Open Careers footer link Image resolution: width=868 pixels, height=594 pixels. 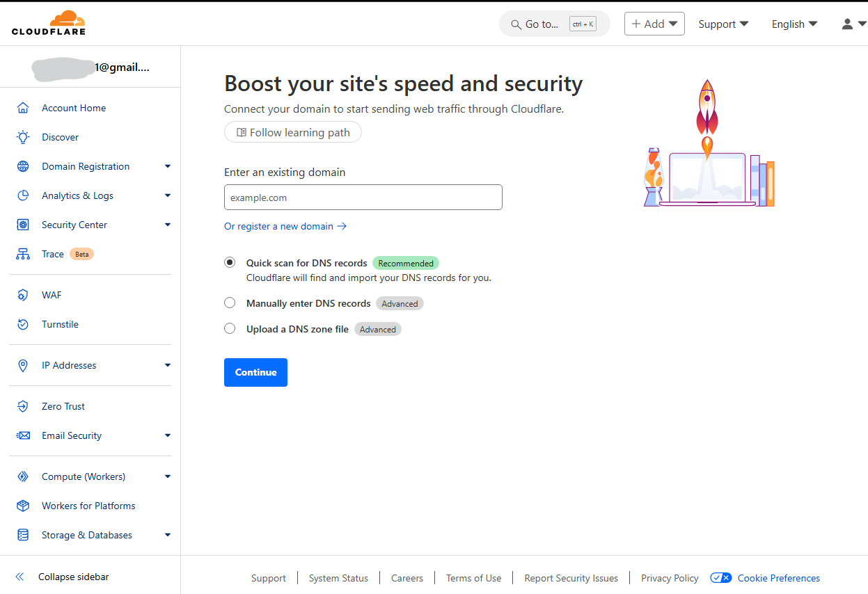407,578
